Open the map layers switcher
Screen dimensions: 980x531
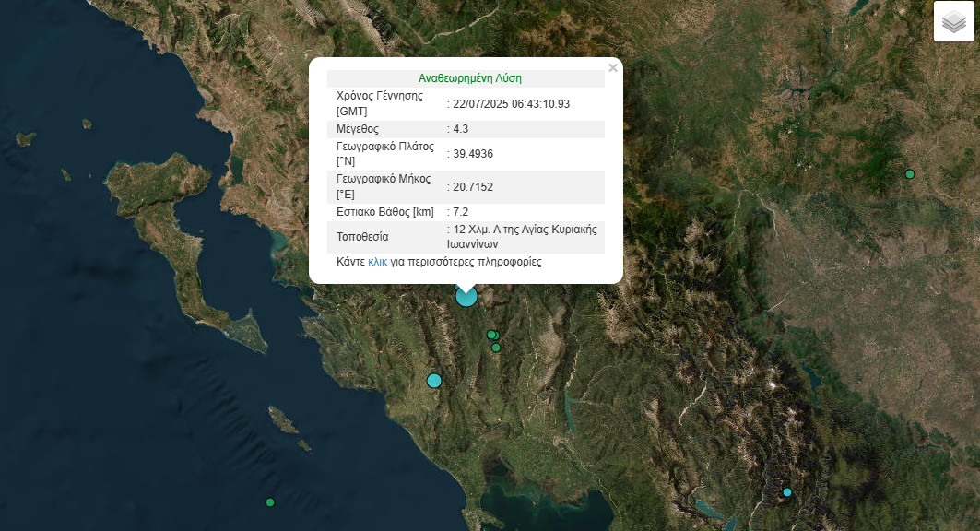[953, 22]
